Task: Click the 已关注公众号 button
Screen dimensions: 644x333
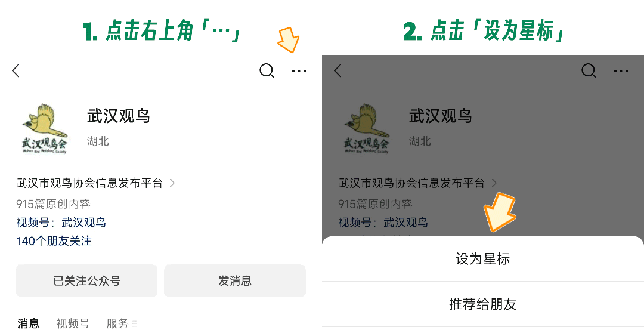Action: (86, 281)
